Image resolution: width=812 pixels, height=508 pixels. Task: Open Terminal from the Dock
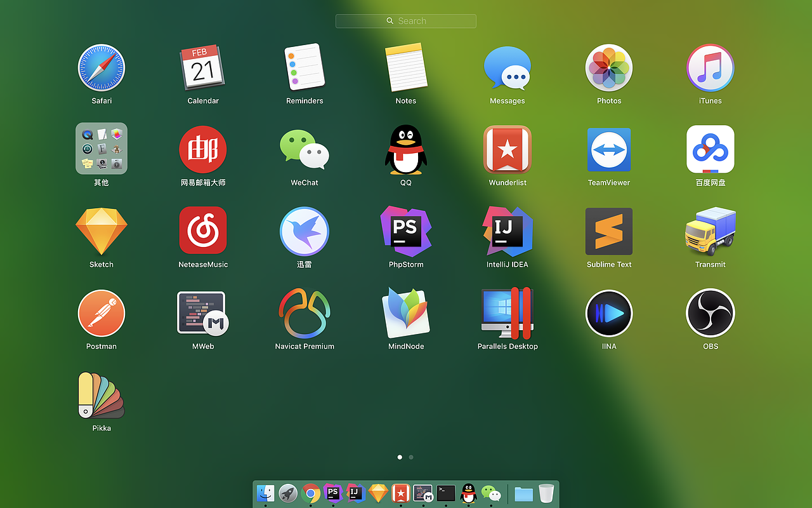(446, 493)
